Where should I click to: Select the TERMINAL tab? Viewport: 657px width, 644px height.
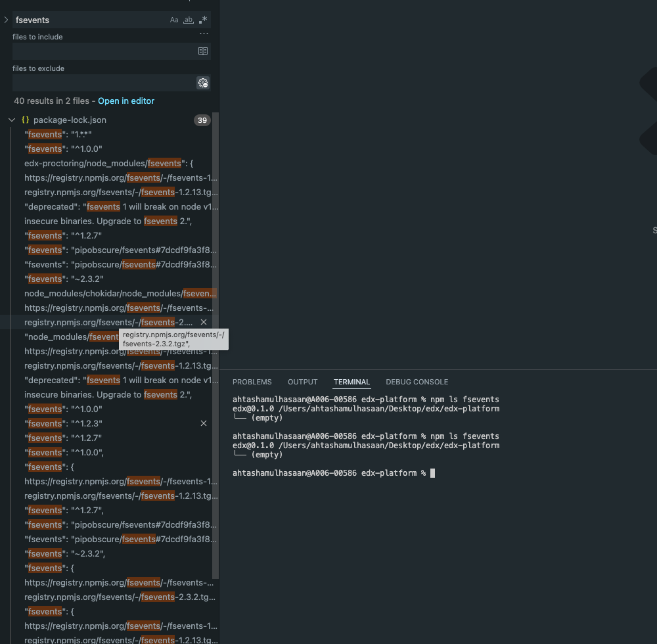(x=351, y=382)
